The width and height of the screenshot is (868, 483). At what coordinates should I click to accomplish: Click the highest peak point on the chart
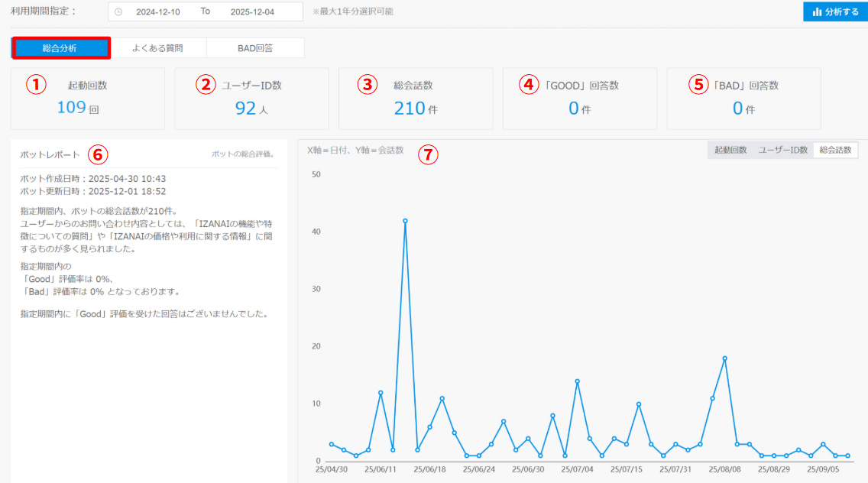click(405, 221)
